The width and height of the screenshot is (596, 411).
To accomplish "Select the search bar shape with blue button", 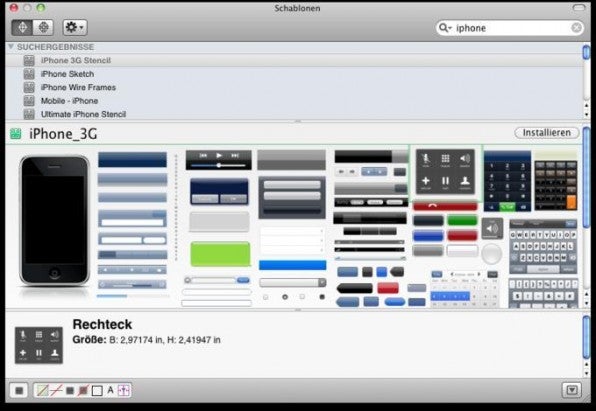I will point(217,280).
